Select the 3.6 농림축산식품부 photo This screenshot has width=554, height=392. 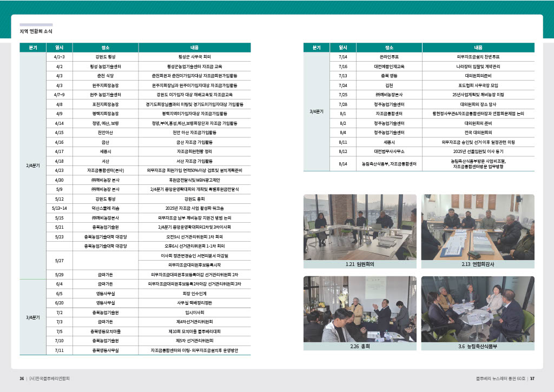point(478,309)
